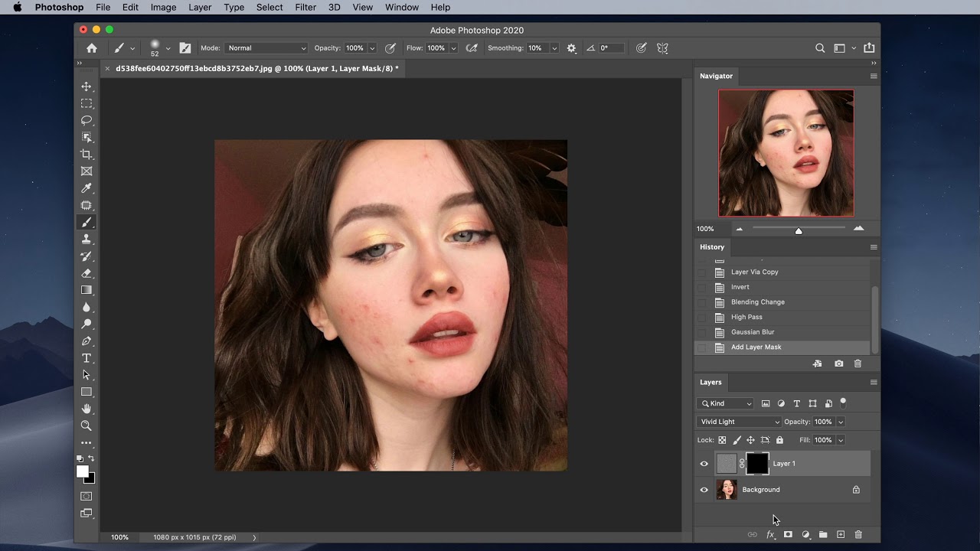The image size is (980, 551).
Task: Click the Hand tool icon
Action: (x=87, y=409)
